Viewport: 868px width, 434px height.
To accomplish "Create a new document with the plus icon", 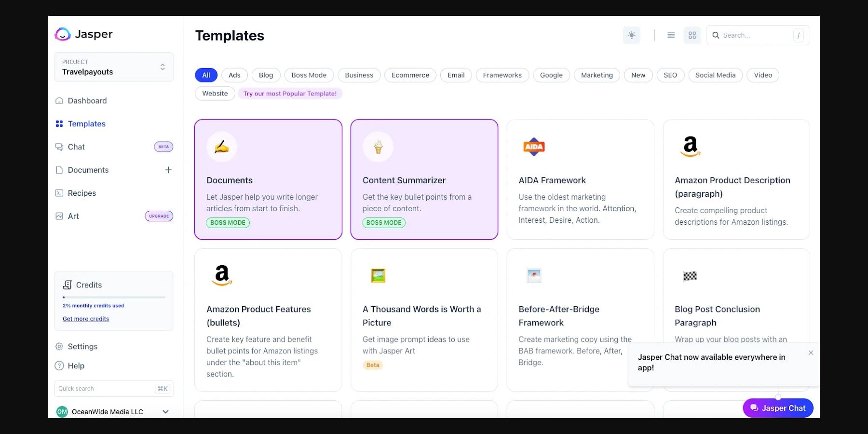I will point(168,170).
